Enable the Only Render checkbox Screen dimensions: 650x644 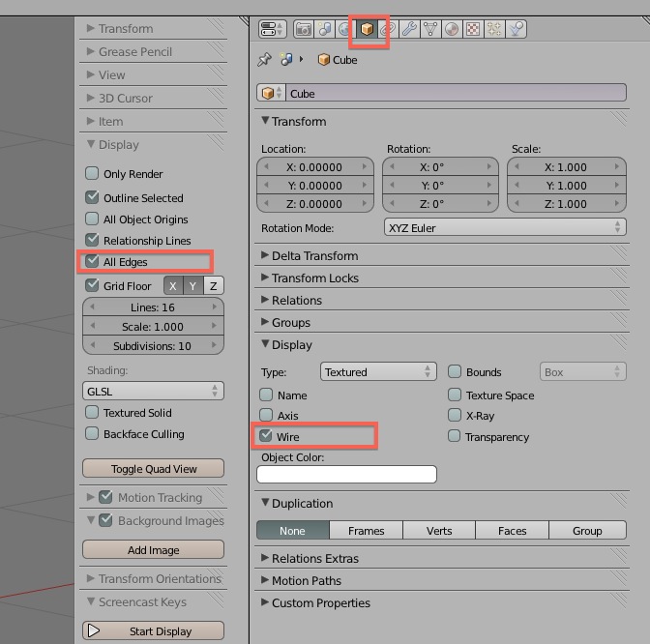92,173
